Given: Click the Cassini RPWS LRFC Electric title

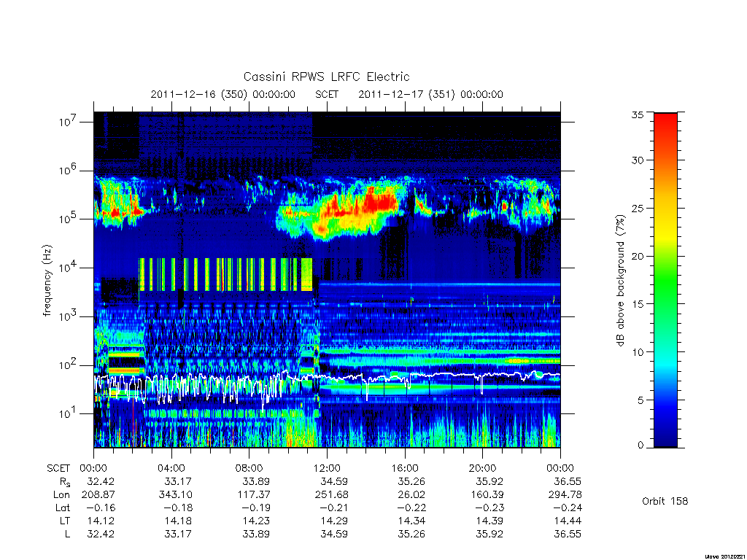Looking at the screenshot, I should [326, 77].
